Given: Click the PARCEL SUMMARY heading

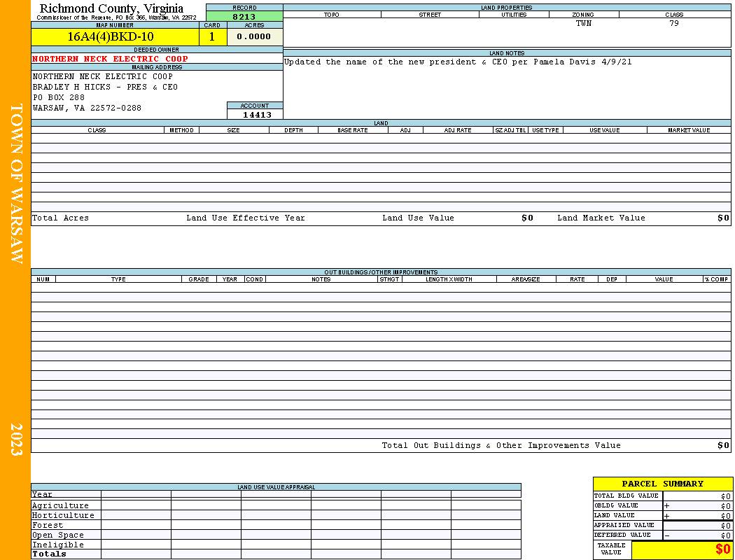Looking at the screenshot, I should 662,484.
